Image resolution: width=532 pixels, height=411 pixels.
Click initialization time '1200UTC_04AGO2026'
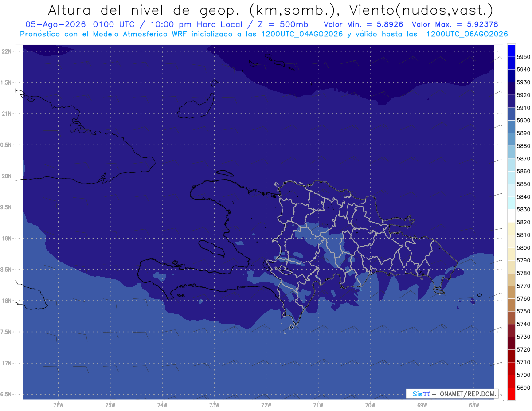(x=301, y=34)
